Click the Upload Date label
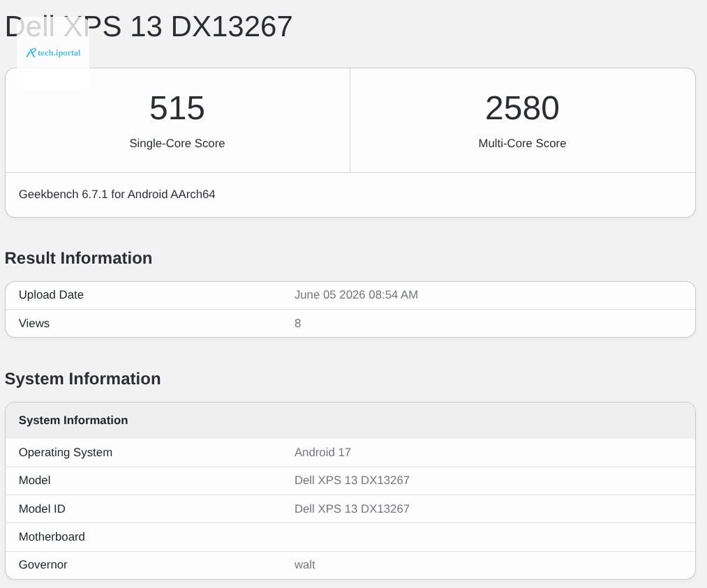This screenshot has height=588, width=707. tap(51, 294)
